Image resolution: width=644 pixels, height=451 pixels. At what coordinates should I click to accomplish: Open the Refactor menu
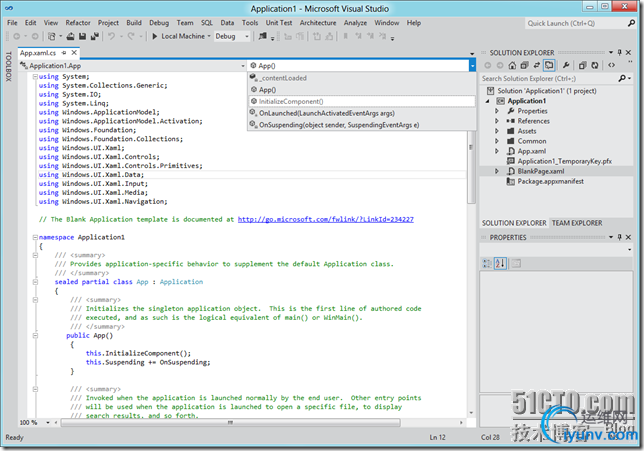(77, 21)
